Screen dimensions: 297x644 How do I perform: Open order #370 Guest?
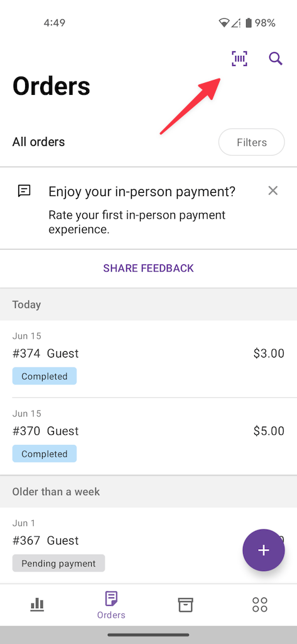148,437
